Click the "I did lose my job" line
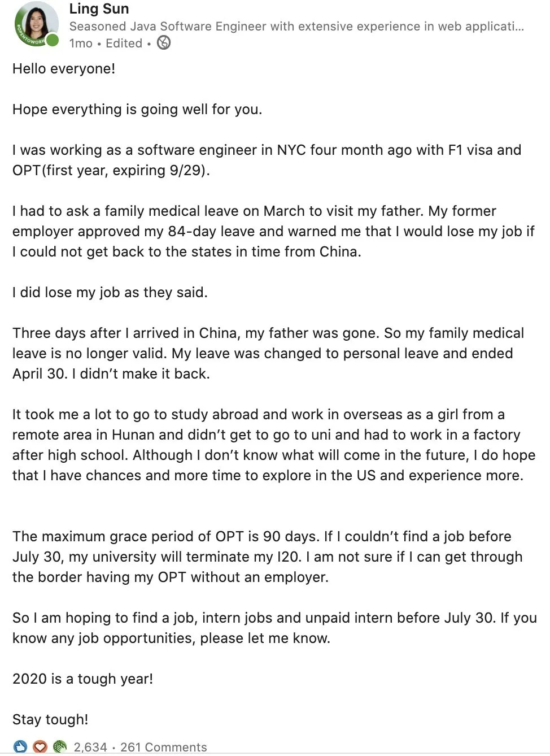The width and height of the screenshot is (550, 756). (x=110, y=293)
